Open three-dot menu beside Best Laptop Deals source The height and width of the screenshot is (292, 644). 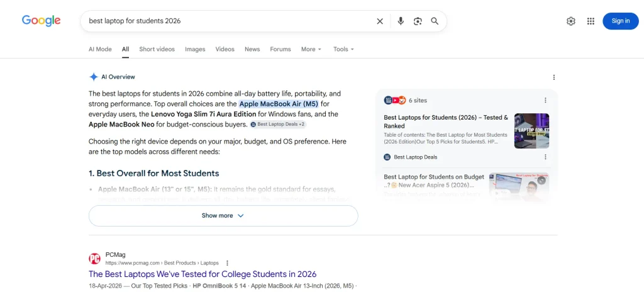click(x=545, y=157)
